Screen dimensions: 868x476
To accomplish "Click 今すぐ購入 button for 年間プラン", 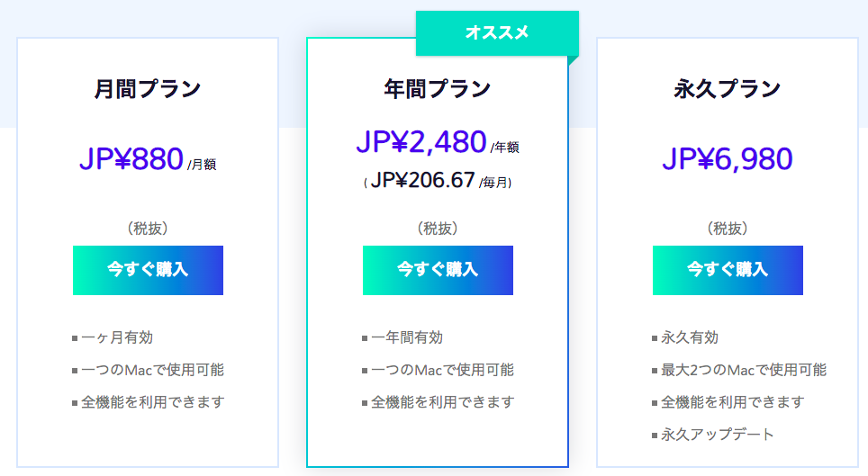I will click(438, 270).
